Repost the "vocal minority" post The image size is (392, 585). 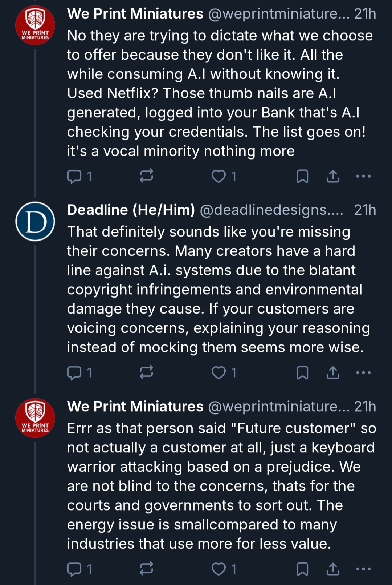tap(146, 177)
